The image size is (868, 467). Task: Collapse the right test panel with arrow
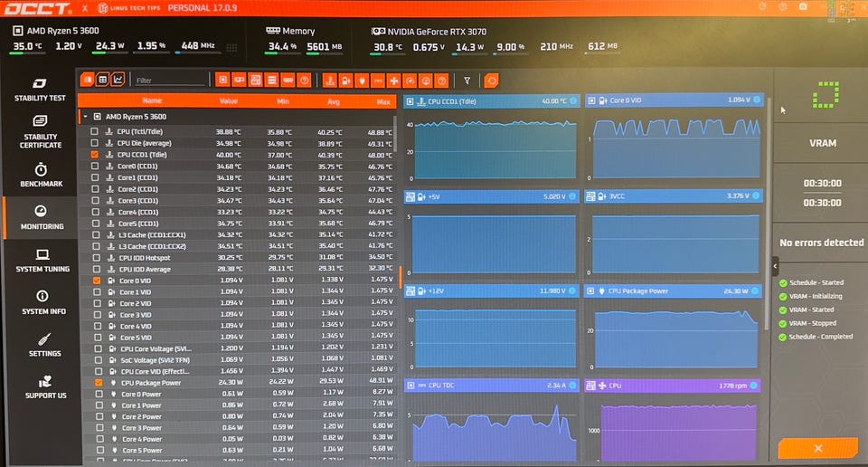pyautogui.click(x=775, y=266)
